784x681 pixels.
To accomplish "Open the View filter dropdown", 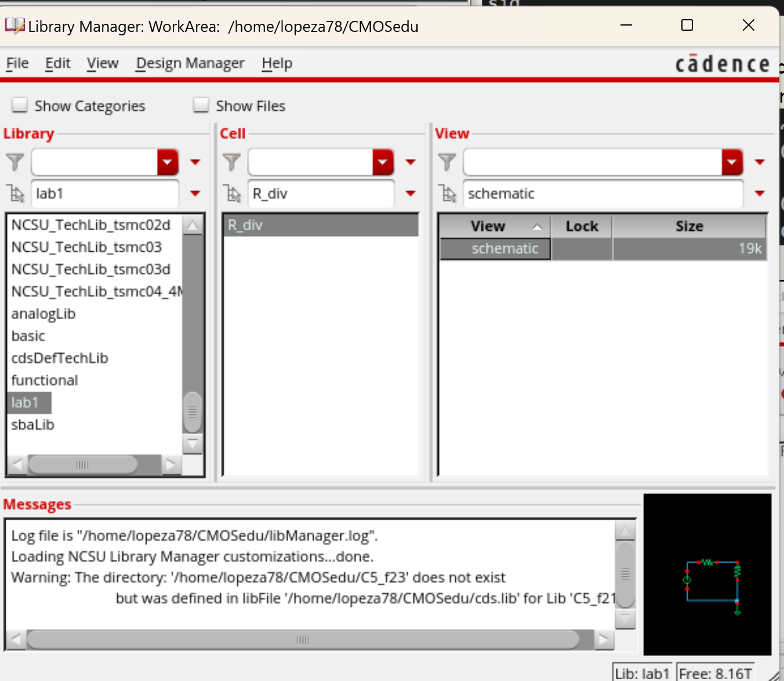I will [732, 162].
